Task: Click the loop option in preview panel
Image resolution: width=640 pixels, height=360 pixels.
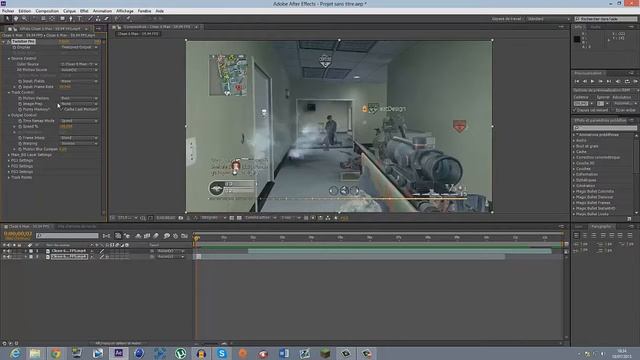Action: point(627,82)
